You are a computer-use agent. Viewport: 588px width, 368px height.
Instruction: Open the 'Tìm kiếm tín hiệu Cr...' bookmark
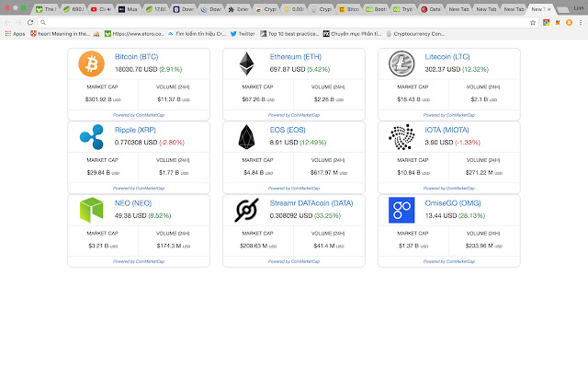[x=197, y=34]
